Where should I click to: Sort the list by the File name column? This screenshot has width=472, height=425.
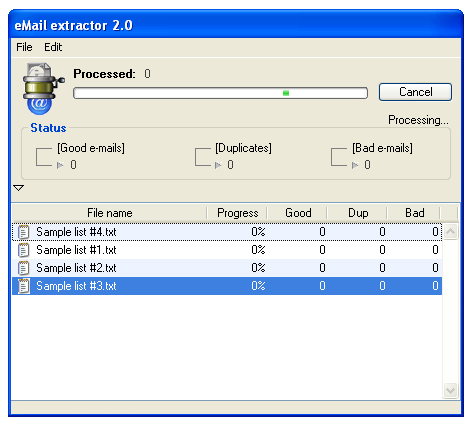109,213
